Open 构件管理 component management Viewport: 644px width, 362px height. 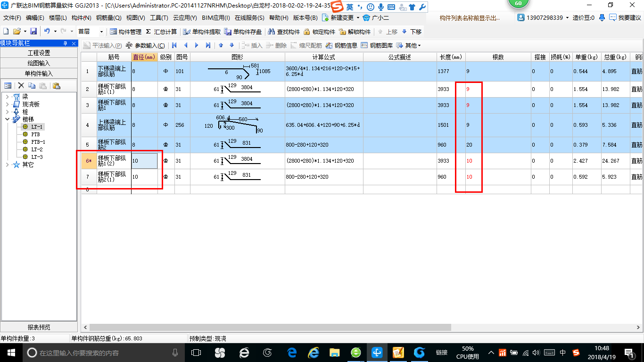(125, 32)
